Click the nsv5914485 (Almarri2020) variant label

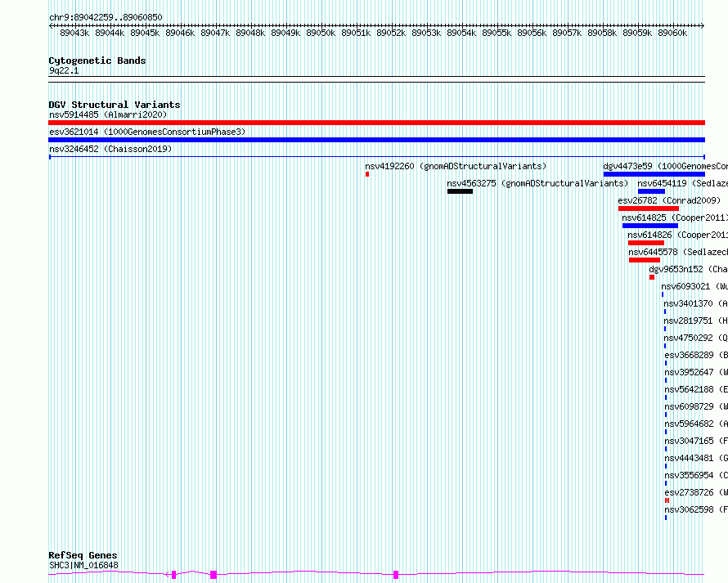108,114
